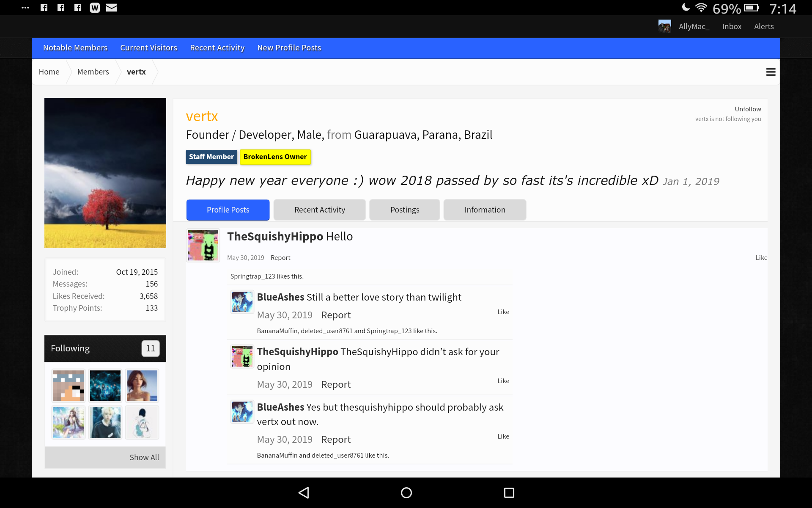Viewport: 812px width, 508px height.
Task: View vertx's red tree profile picture
Action: click(105, 173)
